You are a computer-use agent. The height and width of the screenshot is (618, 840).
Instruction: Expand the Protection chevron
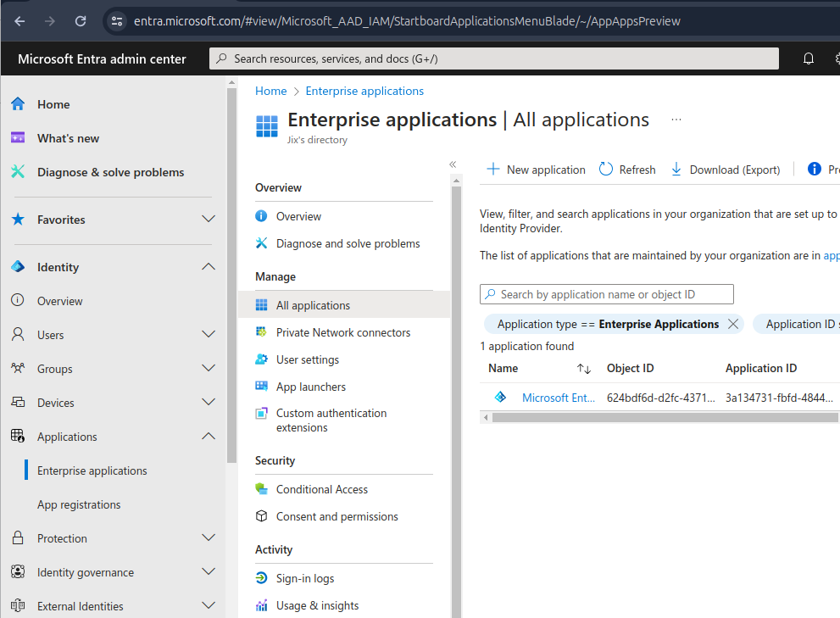tap(209, 537)
